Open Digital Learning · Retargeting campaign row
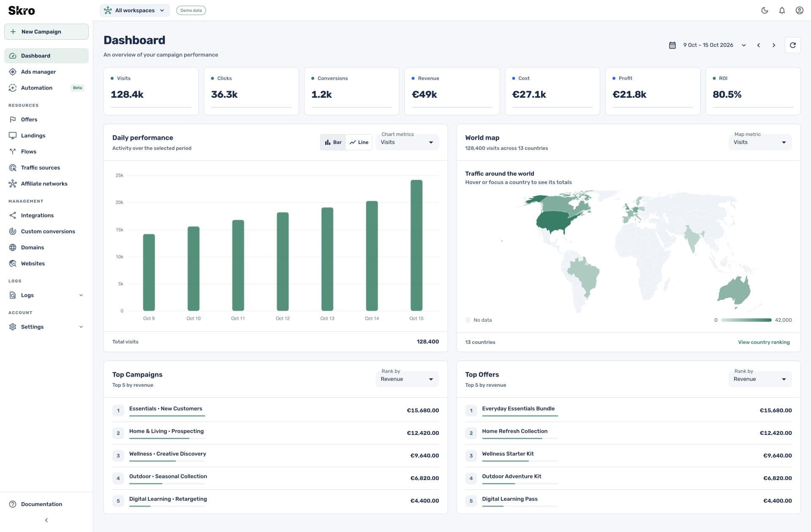The image size is (811, 532). click(275, 501)
